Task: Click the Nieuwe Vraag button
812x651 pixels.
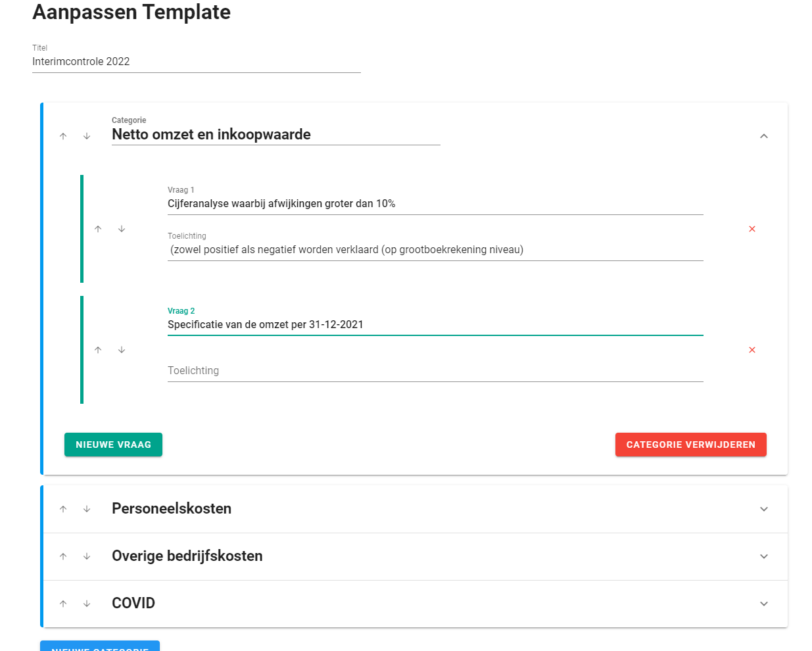Action: (x=113, y=445)
